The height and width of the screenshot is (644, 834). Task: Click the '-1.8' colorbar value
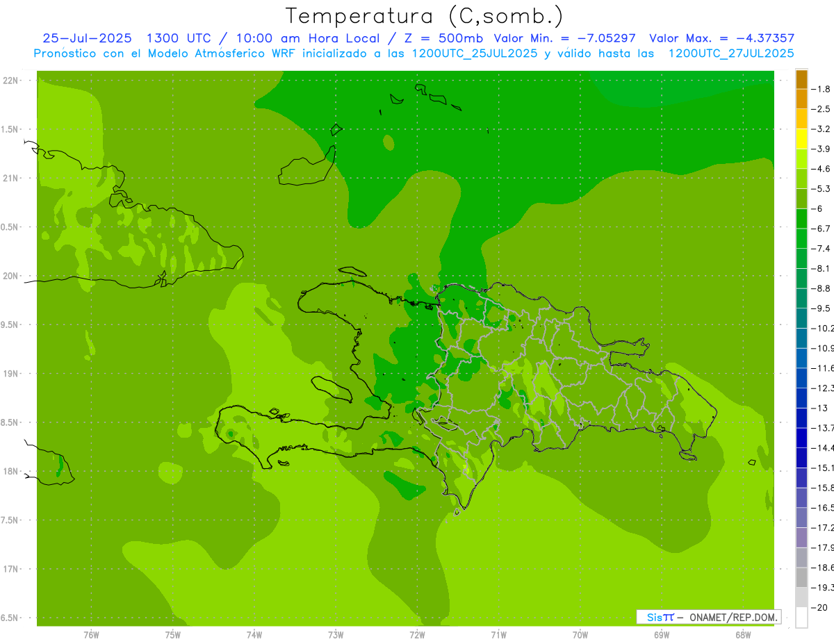point(821,89)
